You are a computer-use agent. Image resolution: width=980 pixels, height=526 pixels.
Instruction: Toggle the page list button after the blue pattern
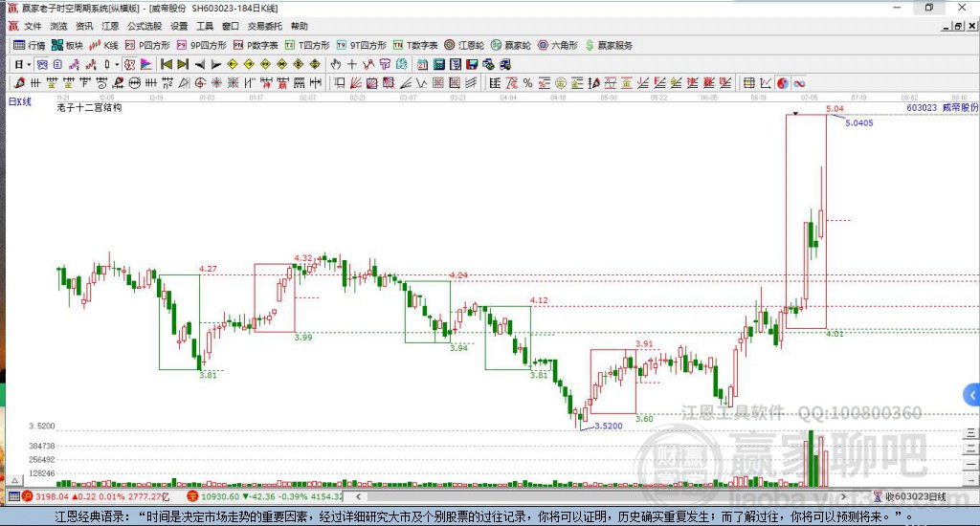(x=57, y=64)
